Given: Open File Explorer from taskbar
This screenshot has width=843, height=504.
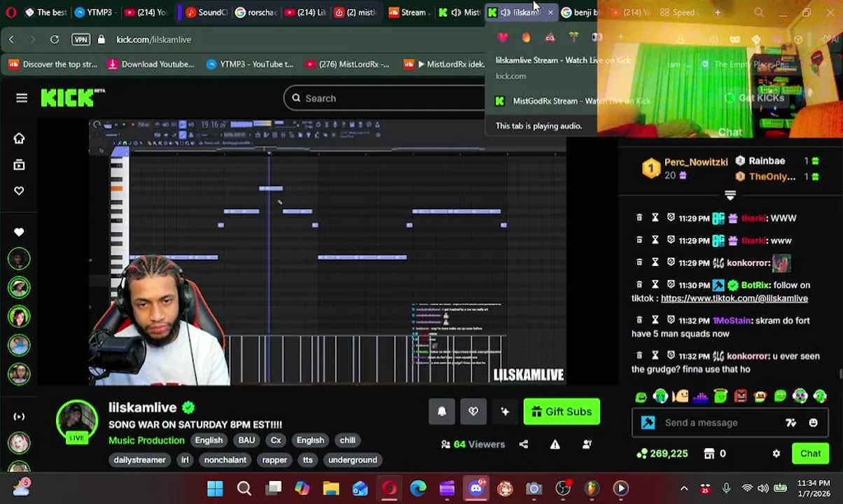Looking at the screenshot, I should point(331,488).
